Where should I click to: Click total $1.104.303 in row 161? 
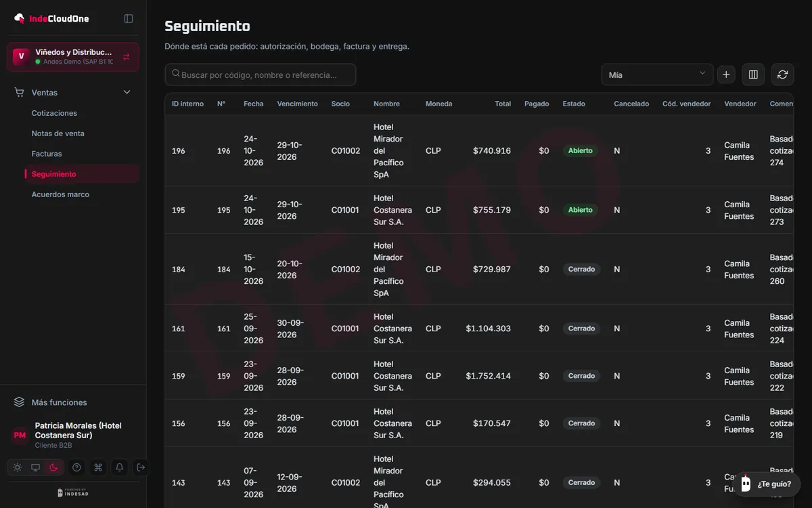(x=488, y=329)
